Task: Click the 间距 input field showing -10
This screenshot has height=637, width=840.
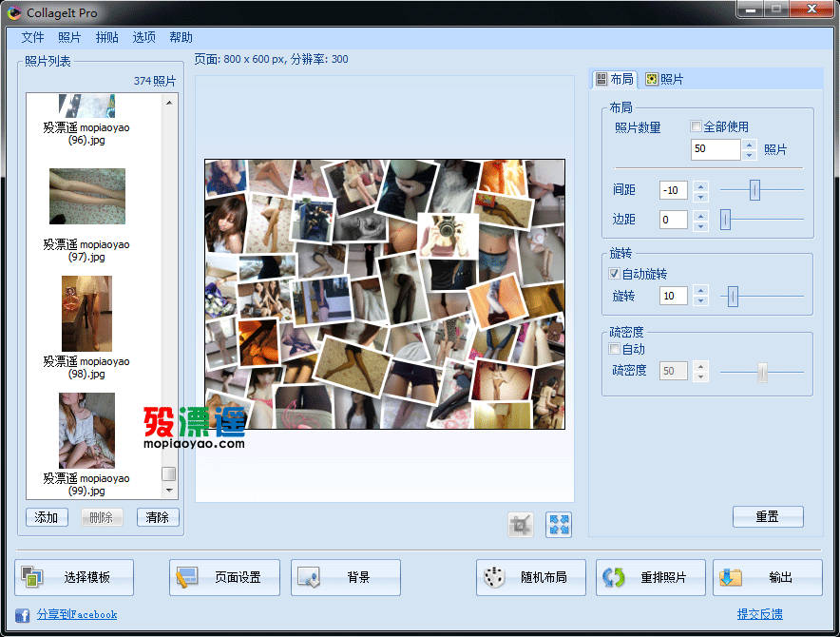Action: click(674, 190)
